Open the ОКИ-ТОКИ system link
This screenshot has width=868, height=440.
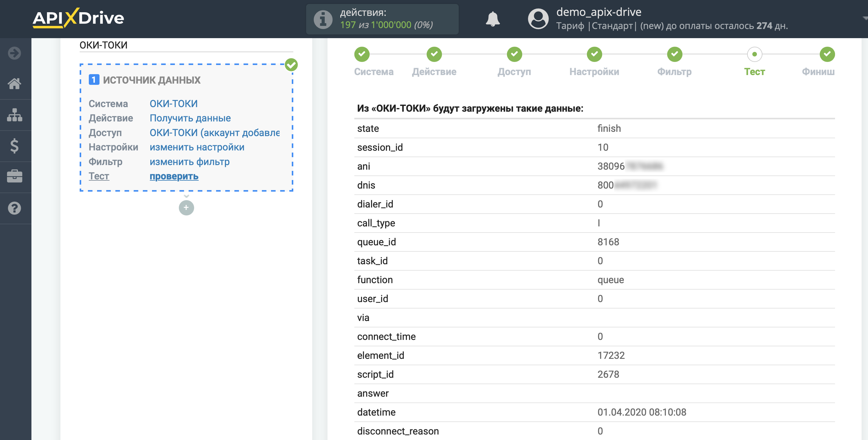[174, 103]
